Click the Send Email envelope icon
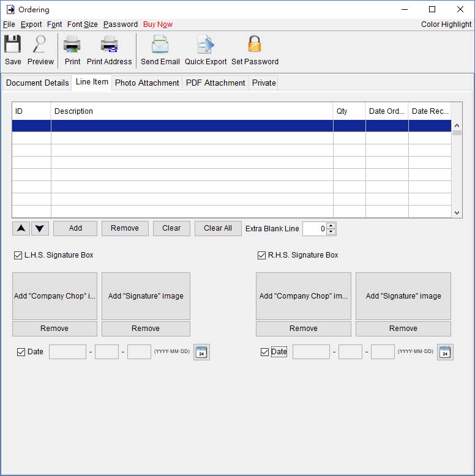475x476 pixels. pyautogui.click(x=160, y=44)
